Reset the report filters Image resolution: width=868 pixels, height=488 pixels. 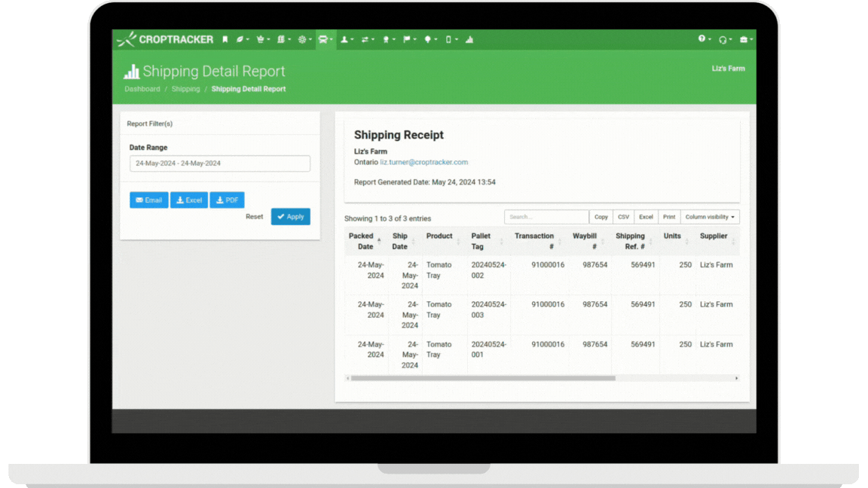[x=254, y=217]
